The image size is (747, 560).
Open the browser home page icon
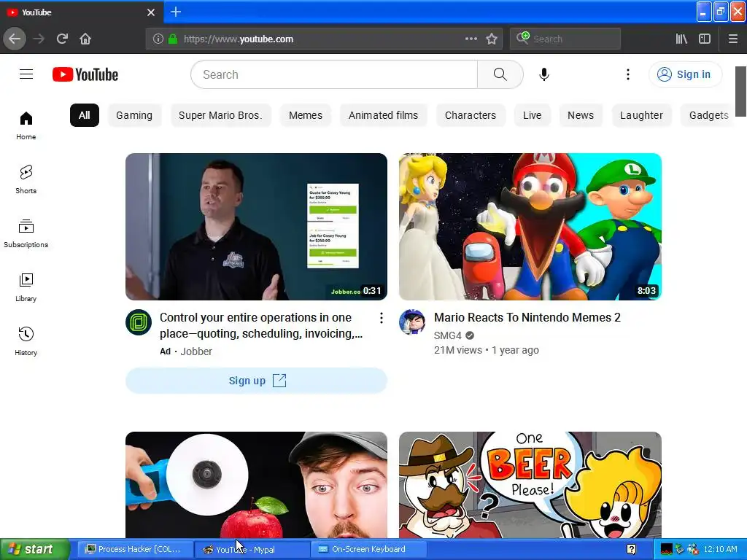(85, 39)
